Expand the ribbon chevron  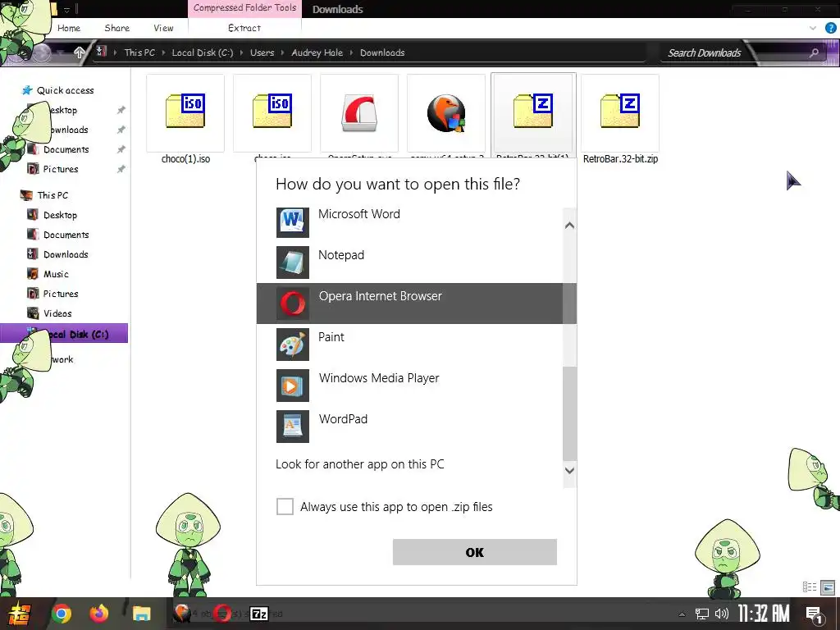click(813, 28)
